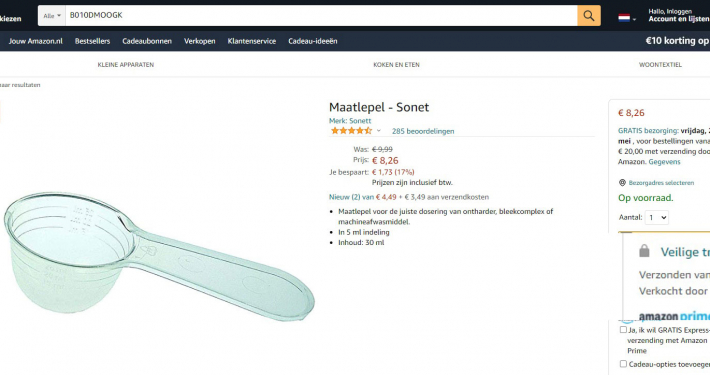The height and width of the screenshot is (375, 710).
Task: Expand the rating breakdown chevron beside stars
Action: (379, 131)
